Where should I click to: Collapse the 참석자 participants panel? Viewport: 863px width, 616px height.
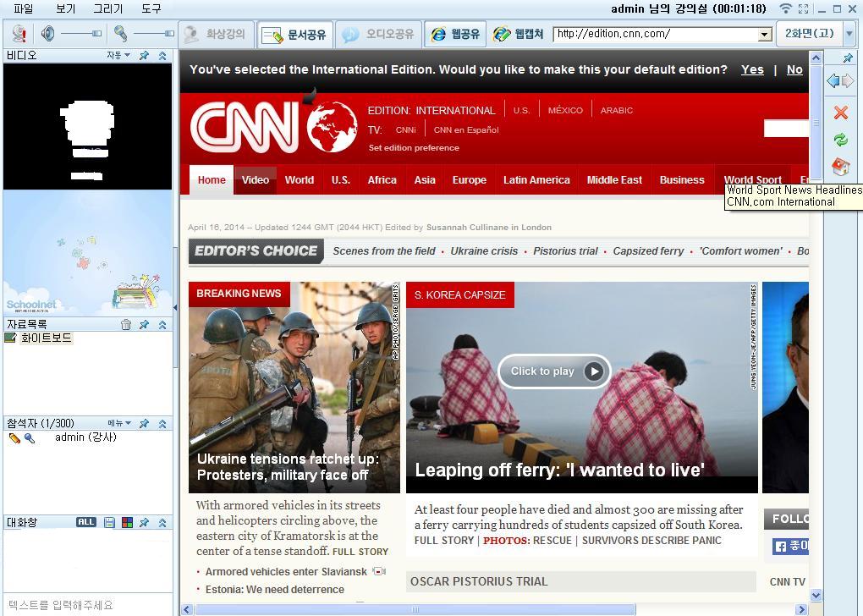tap(162, 423)
